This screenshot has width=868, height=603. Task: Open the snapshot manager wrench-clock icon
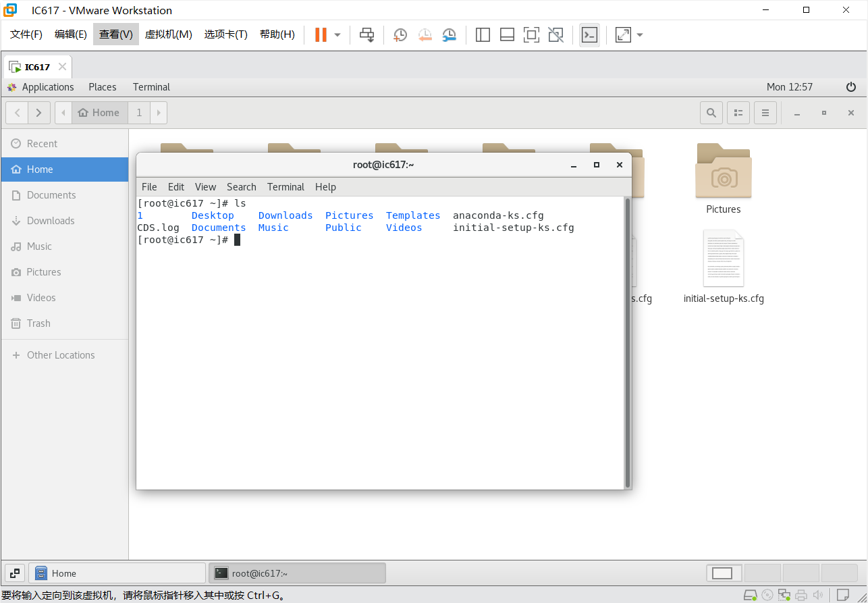tap(449, 34)
